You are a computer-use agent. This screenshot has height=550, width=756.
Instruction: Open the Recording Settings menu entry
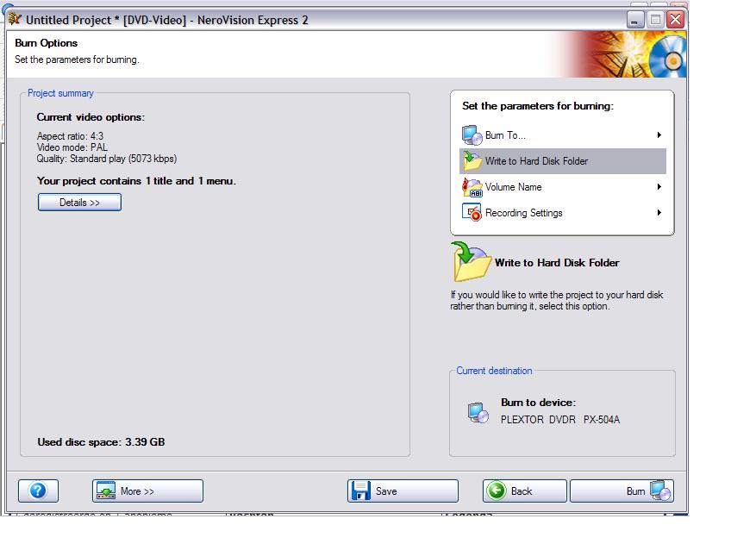(563, 213)
